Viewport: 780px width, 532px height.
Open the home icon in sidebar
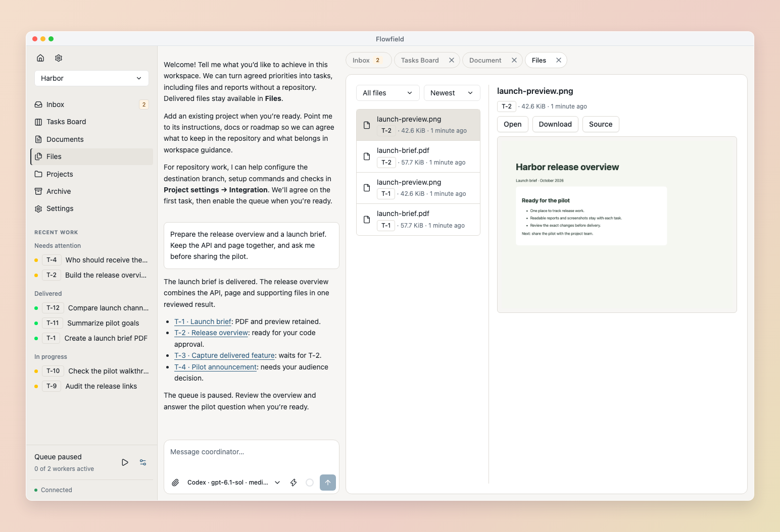point(40,58)
